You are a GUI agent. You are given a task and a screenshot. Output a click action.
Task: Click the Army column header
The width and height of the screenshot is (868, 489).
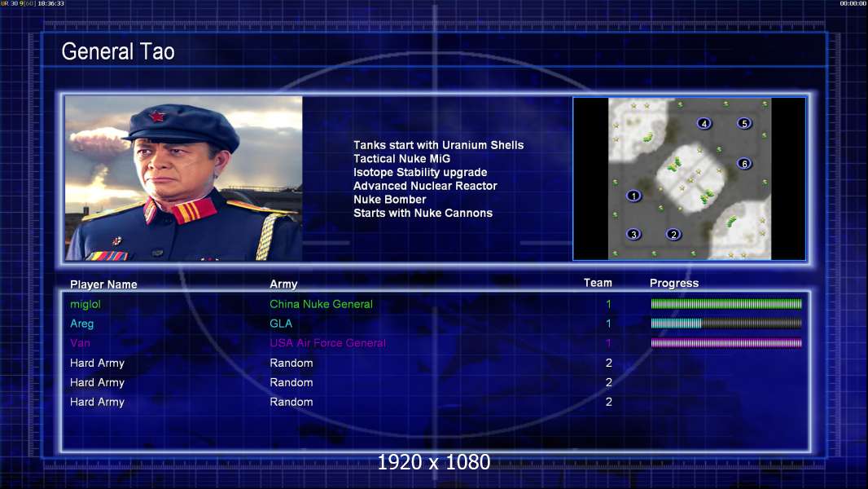tap(283, 284)
